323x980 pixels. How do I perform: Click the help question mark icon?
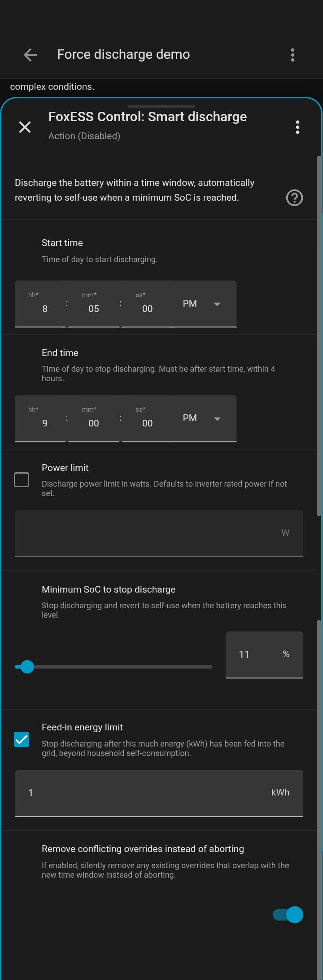(294, 198)
